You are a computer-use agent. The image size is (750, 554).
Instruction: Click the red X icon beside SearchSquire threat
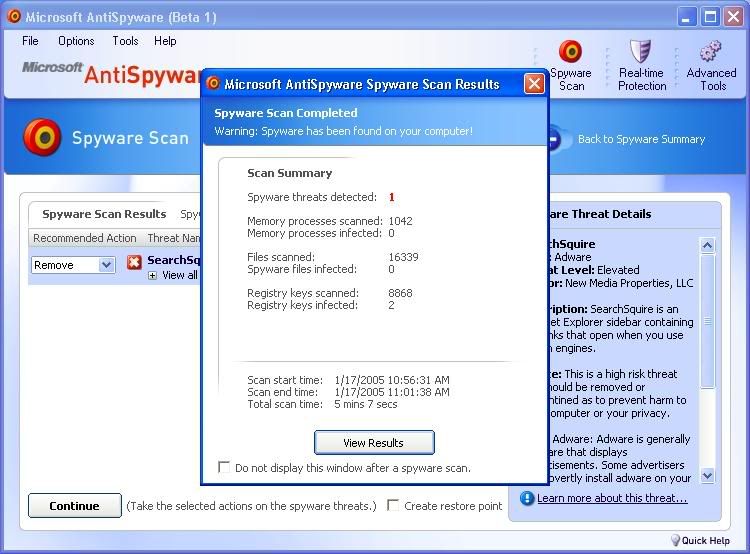click(134, 262)
